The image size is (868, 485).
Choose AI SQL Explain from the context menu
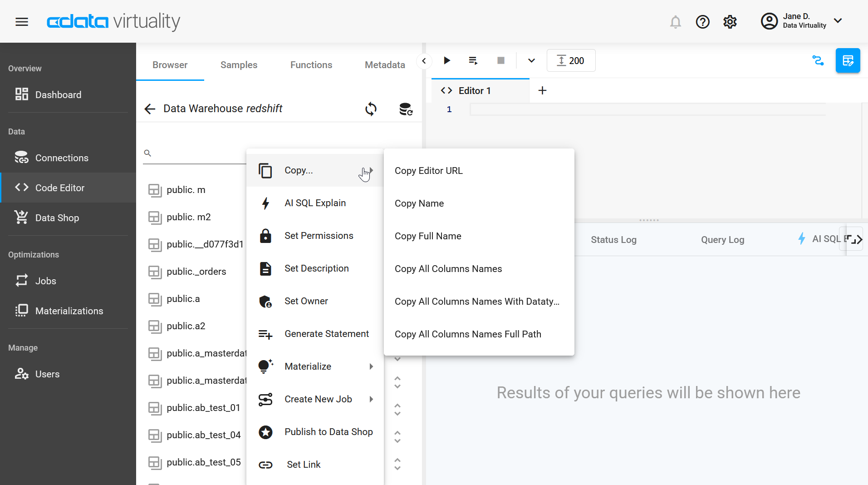[x=315, y=203]
